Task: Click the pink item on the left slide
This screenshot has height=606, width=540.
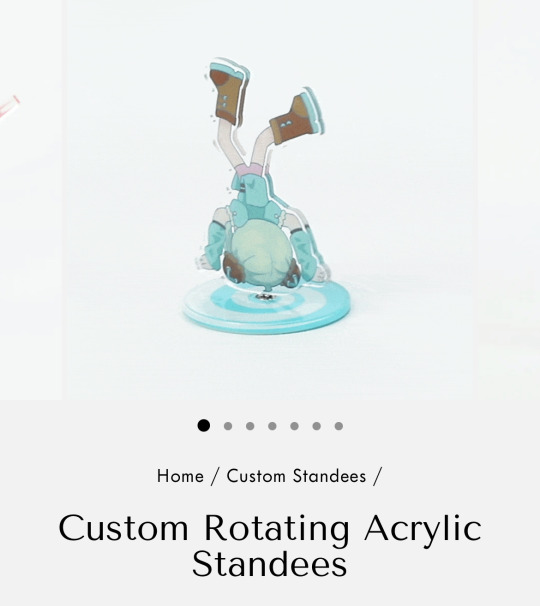Action: [x=9, y=106]
